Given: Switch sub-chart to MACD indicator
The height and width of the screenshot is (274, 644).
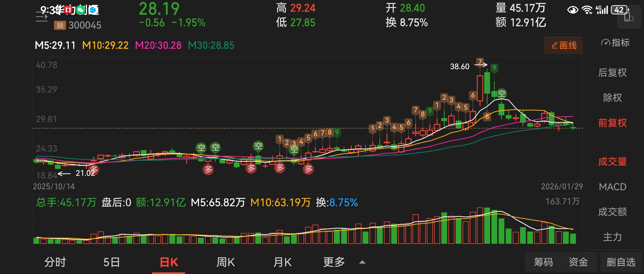Looking at the screenshot, I should [612, 187].
